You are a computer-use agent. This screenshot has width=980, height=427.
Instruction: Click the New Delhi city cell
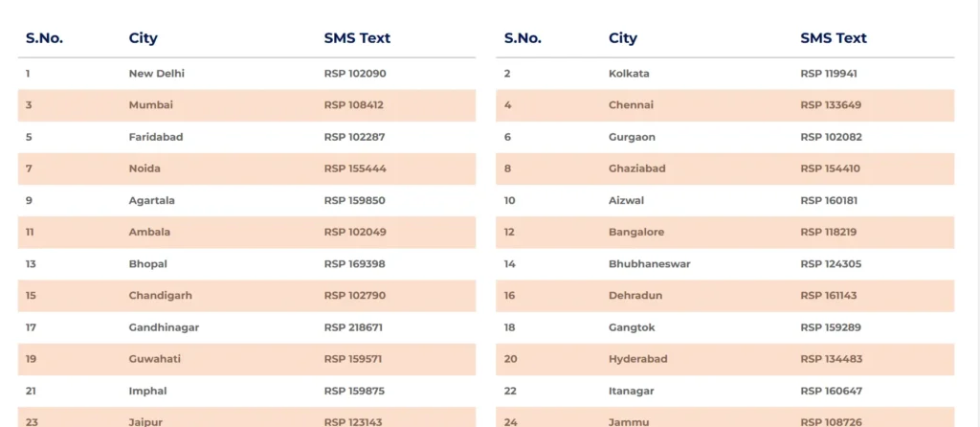156,73
